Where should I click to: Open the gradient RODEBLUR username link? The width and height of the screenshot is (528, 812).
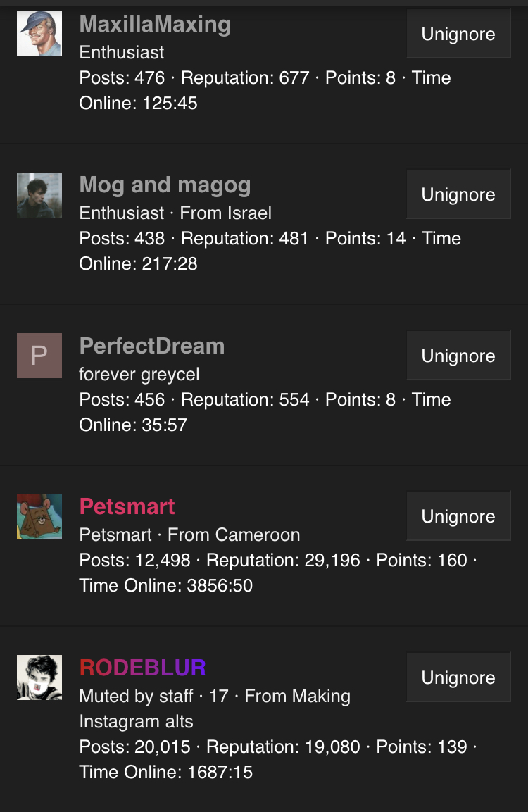pos(142,668)
